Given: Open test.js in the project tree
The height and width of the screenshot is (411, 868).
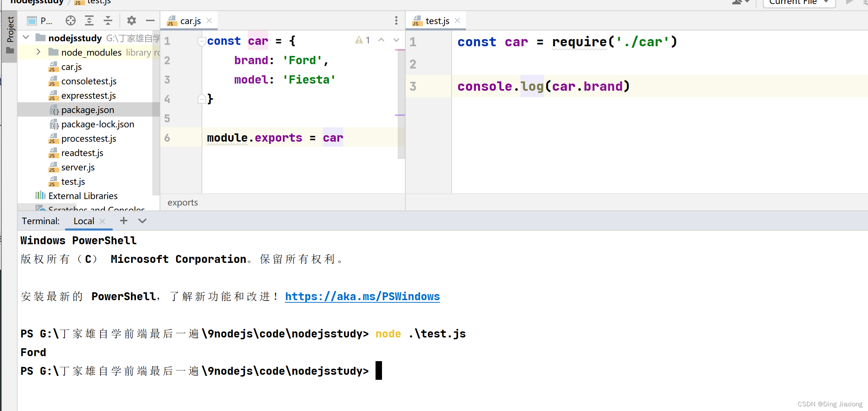Looking at the screenshot, I should click(x=73, y=182).
